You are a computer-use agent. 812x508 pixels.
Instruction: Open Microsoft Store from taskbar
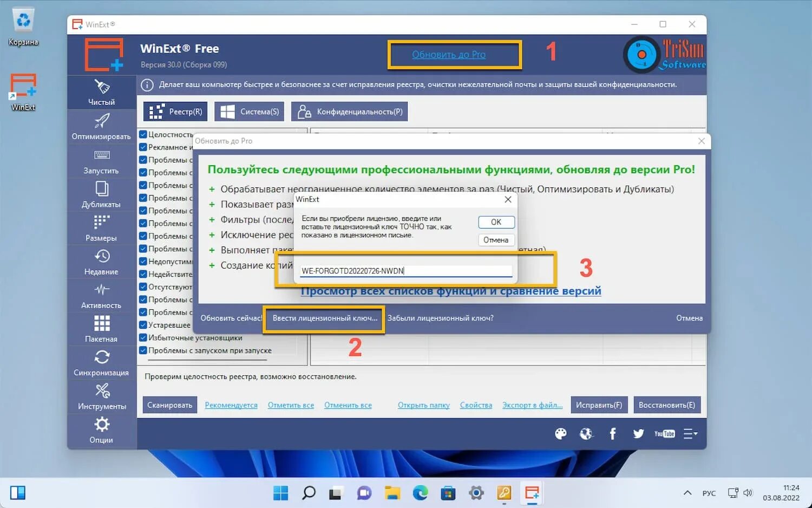[448, 493]
